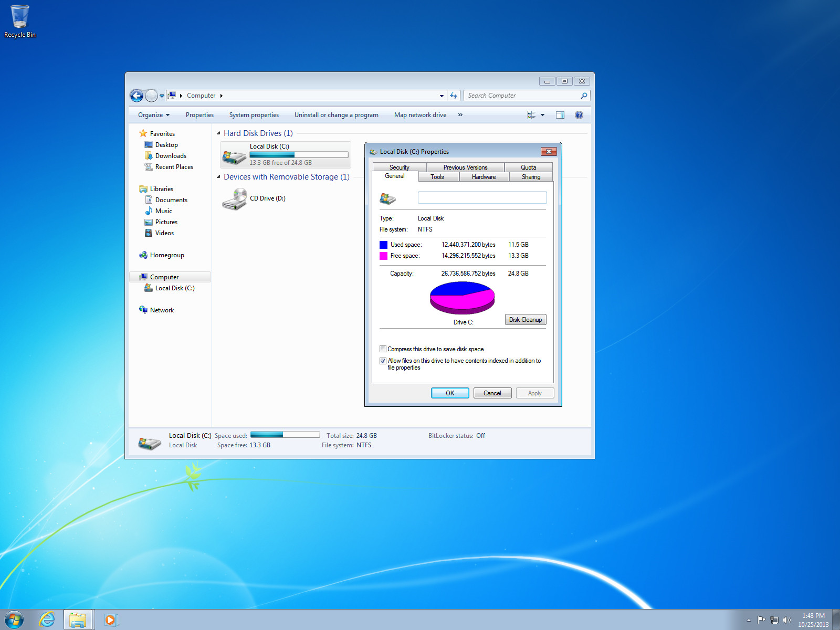Collapse the Hard Disk Drives group

click(x=218, y=133)
